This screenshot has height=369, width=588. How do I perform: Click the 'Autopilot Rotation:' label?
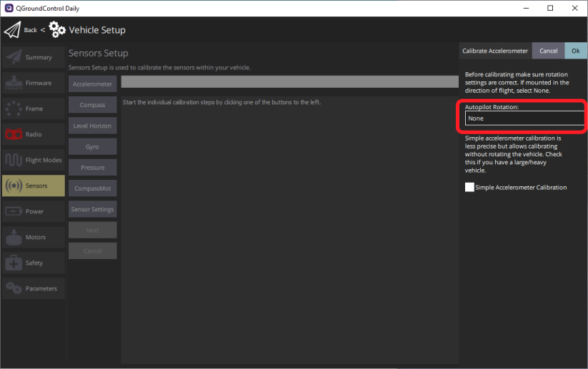coord(492,107)
